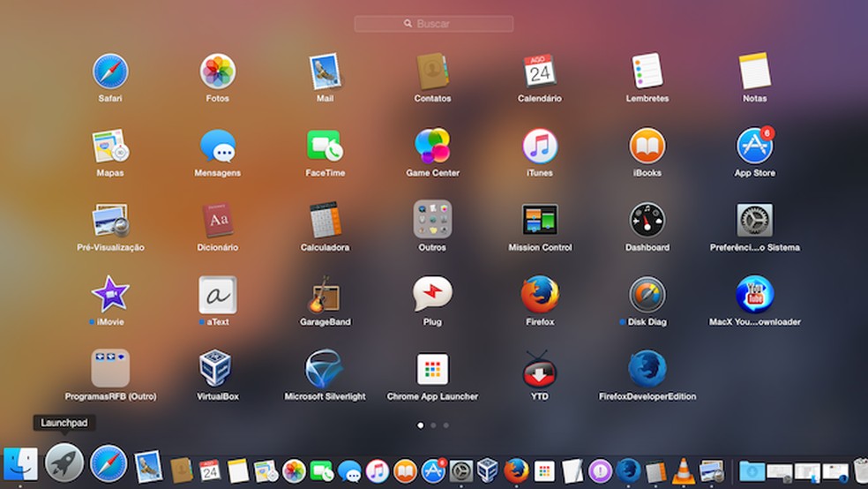Launch the Fotos app
The height and width of the screenshot is (489, 868).
pos(218,71)
